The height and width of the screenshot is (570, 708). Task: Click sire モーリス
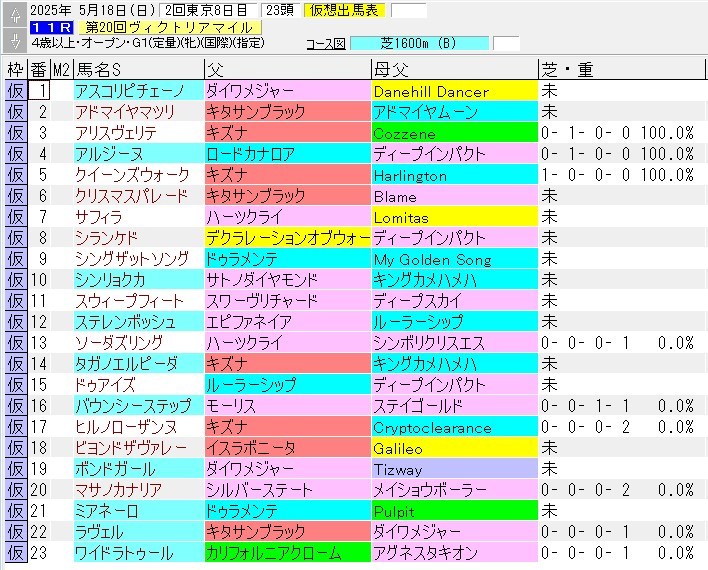tap(288, 406)
